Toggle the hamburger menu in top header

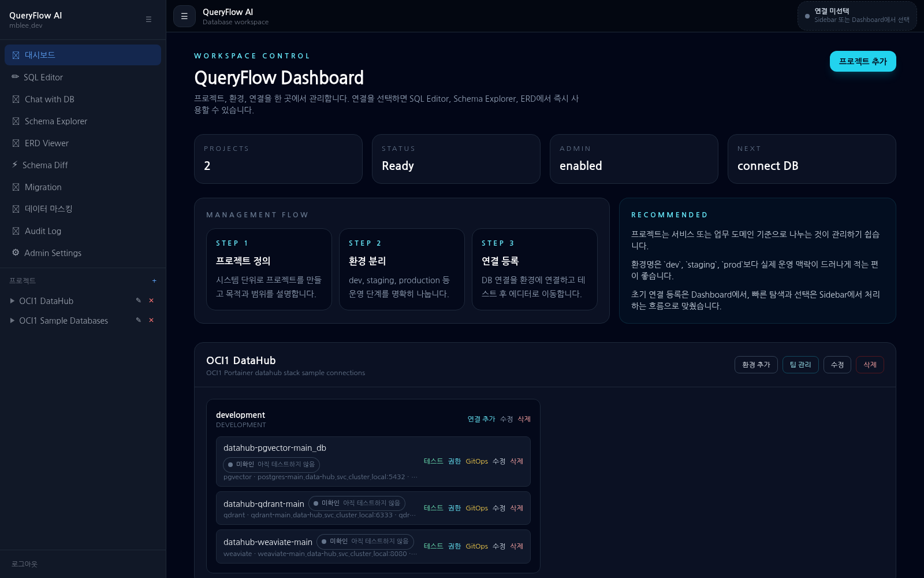tap(184, 16)
